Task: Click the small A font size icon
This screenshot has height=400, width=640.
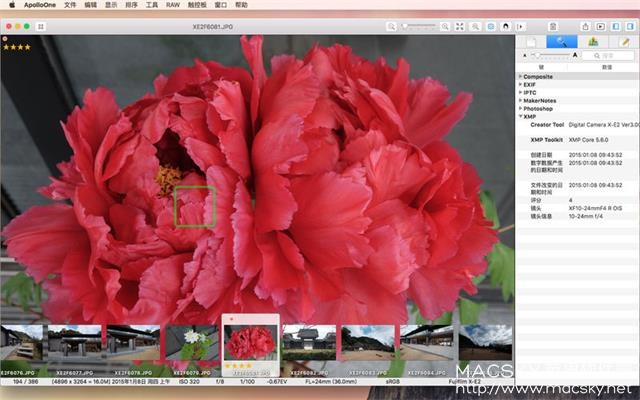Action: click(524, 56)
